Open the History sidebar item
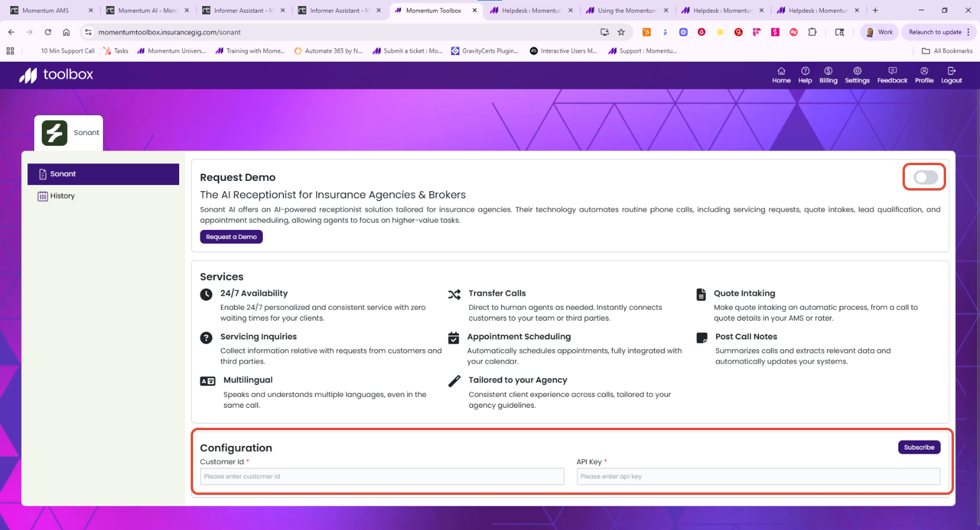This screenshot has height=530, width=980. click(56, 196)
